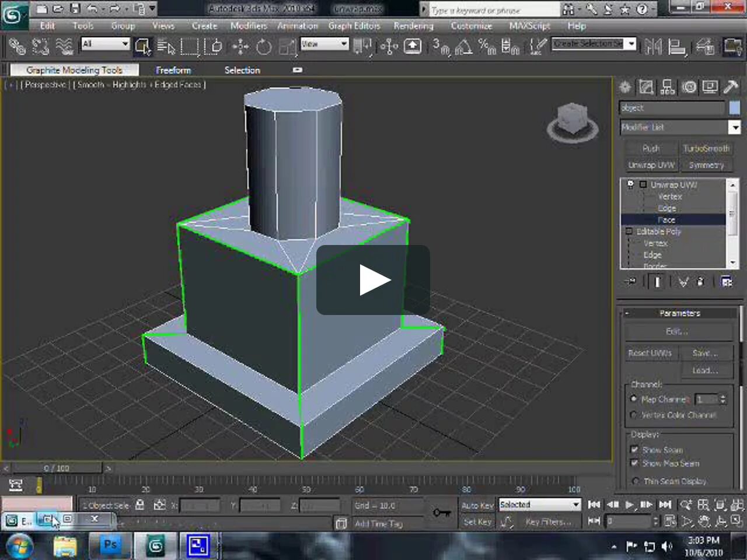
Task: Click the time slider at frame 0/100
Action: point(57,468)
